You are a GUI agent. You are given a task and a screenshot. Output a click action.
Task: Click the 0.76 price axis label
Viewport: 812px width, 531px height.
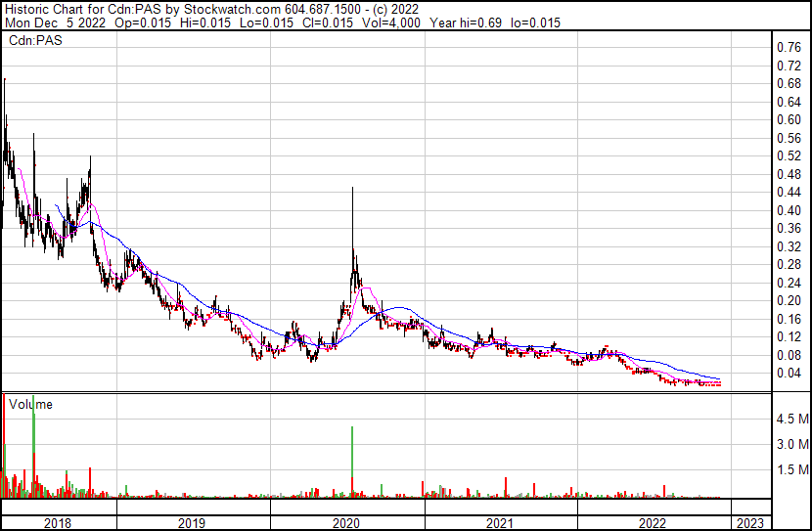pos(789,47)
